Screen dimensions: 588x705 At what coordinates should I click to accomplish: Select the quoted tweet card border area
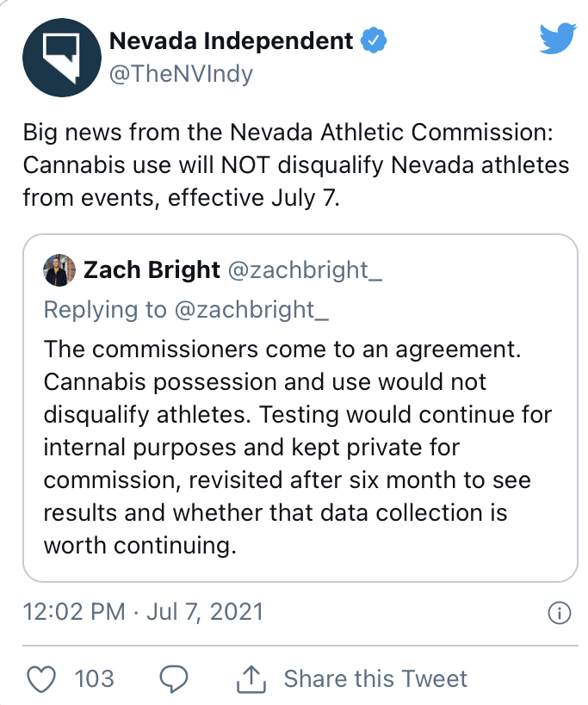coord(300,408)
